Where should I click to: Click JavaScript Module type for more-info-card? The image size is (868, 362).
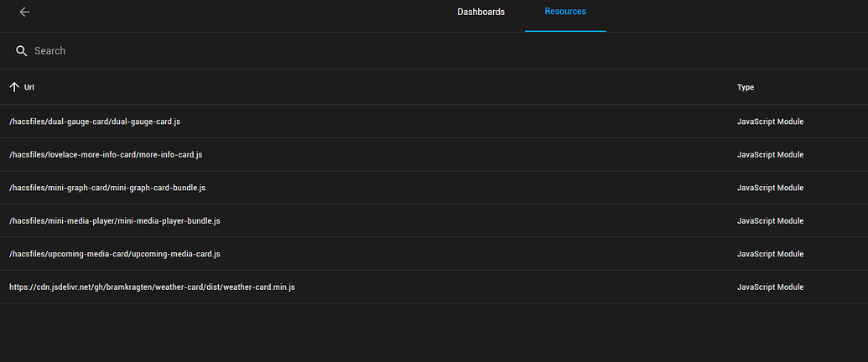pyautogui.click(x=770, y=155)
